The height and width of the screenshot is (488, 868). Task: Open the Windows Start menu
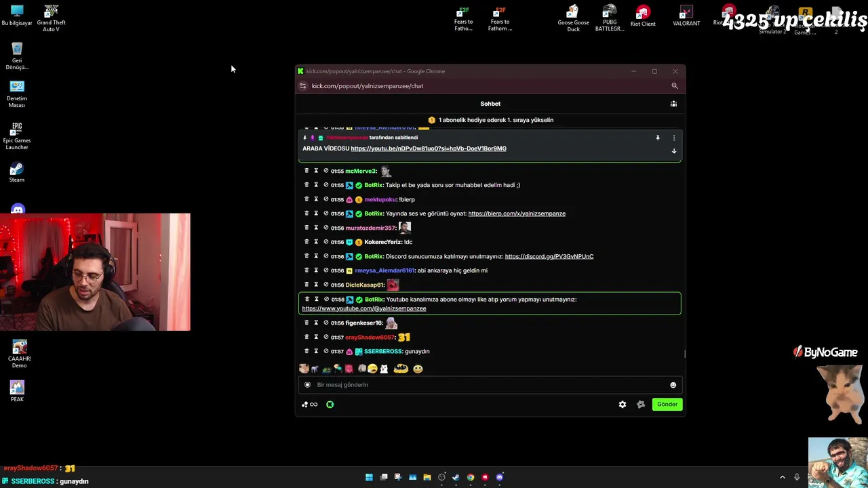tap(369, 477)
